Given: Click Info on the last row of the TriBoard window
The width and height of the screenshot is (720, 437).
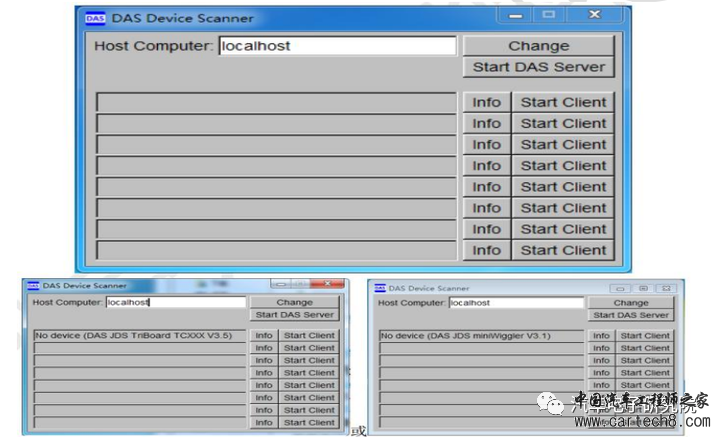Looking at the screenshot, I should click(x=264, y=422).
